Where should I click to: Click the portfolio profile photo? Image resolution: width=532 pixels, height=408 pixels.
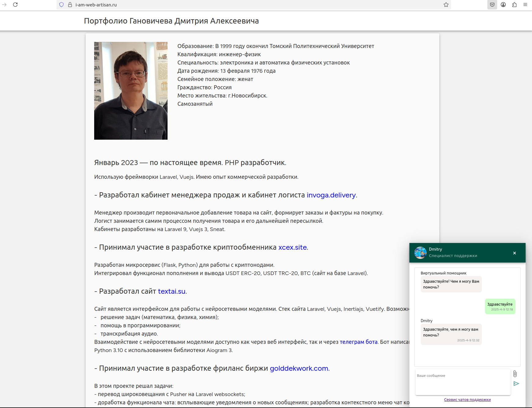[x=131, y=91]
